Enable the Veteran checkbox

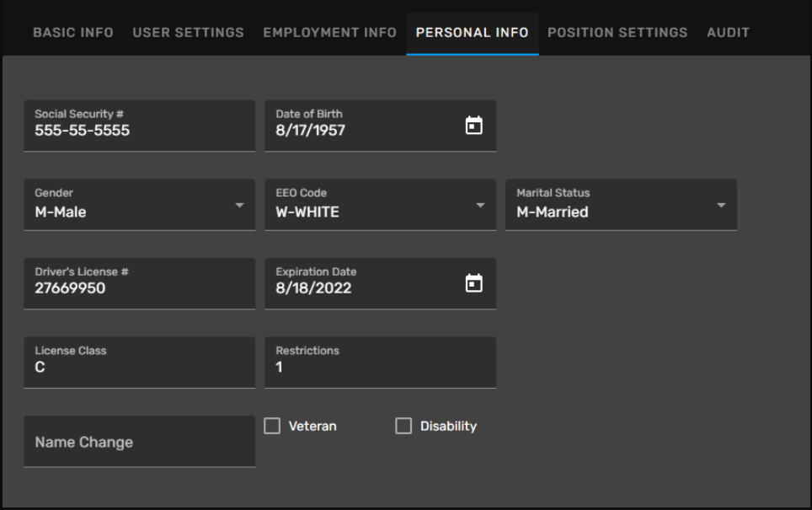pos(272,426)
